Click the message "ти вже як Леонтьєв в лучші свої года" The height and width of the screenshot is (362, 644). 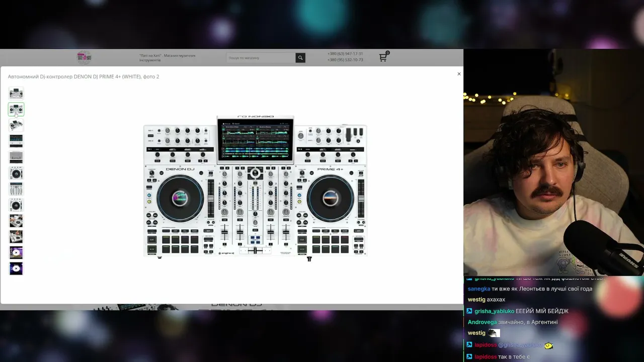tap(542, 289)
